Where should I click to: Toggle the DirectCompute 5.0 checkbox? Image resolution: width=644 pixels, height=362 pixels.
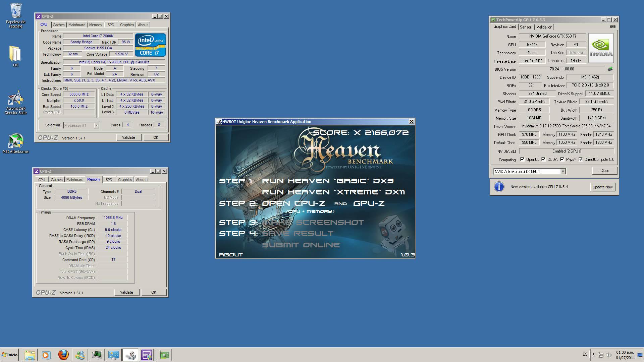click(x=581, y=160)
